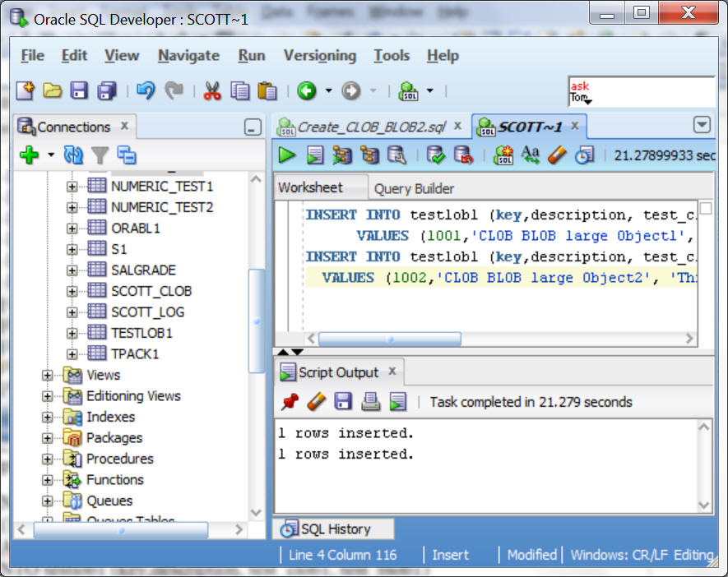Click the Run Script icon
The width and height of the screenshot is (728, 577).
pyautogui.click(x=315, y=155)
